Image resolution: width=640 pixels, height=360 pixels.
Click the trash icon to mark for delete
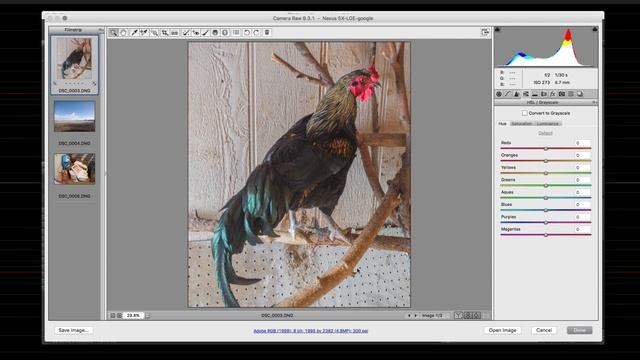[267, 33]
